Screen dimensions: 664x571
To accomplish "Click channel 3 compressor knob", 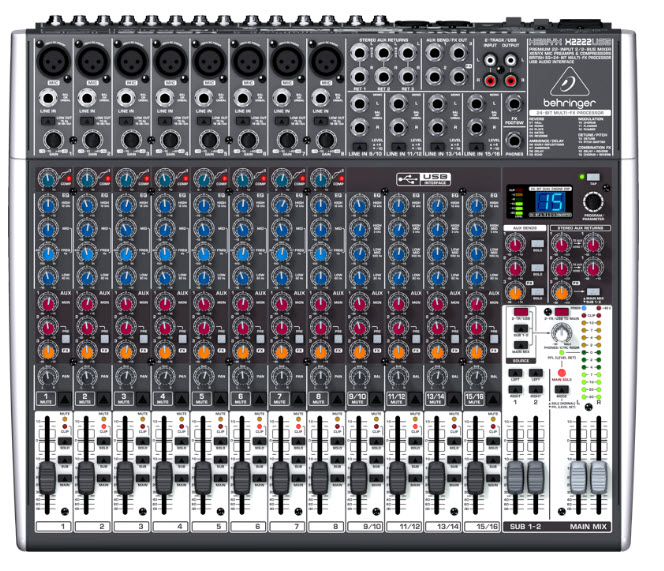I will coord(126,180).
